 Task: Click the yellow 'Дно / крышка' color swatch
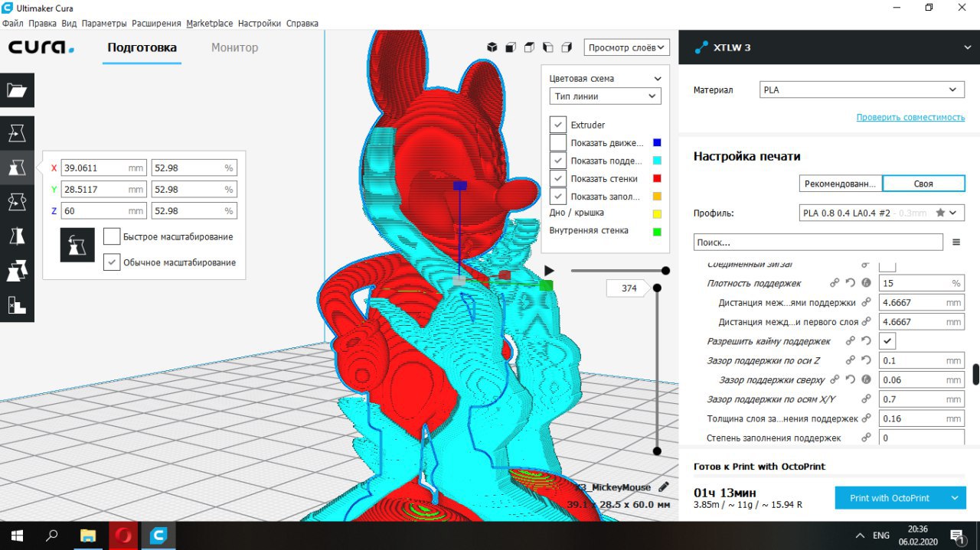657,213
